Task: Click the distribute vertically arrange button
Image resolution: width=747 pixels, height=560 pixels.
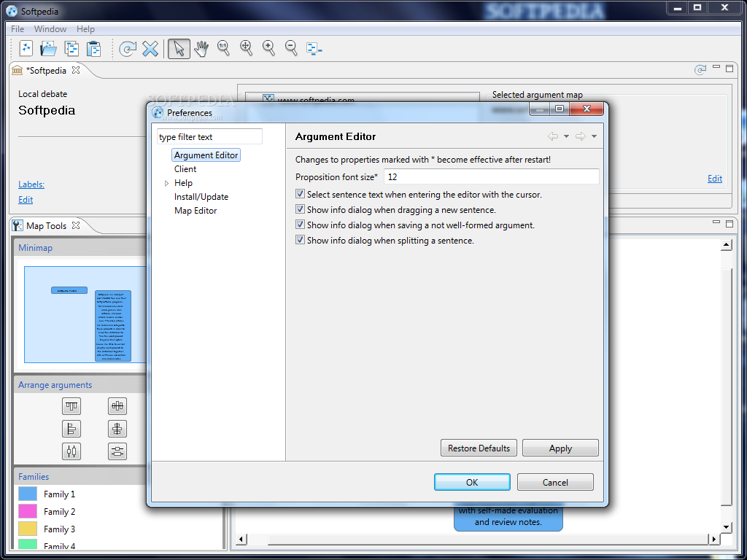Action: [x=117, y=451]
